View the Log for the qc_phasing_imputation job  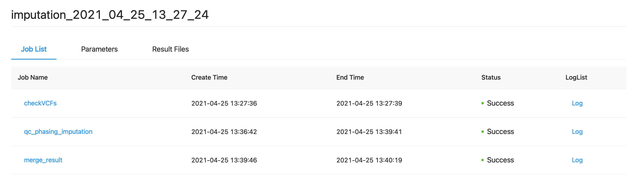(577, 132)
